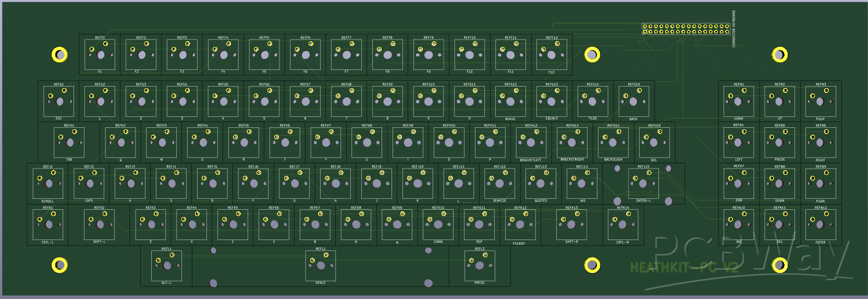Select the SHFT-L key switch footprint

(x=100, y=224)
